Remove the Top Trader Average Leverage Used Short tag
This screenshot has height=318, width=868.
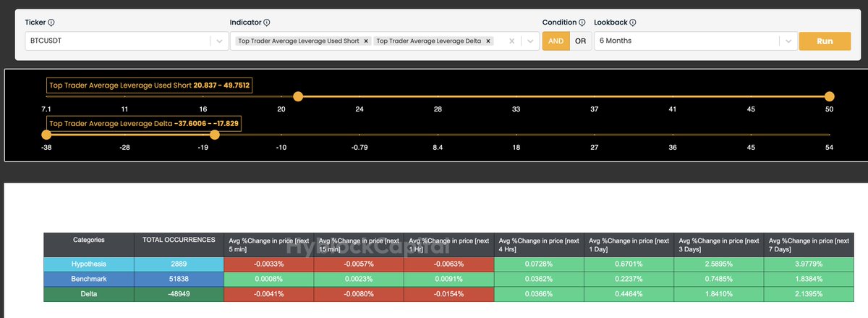[x=366, y=41]
